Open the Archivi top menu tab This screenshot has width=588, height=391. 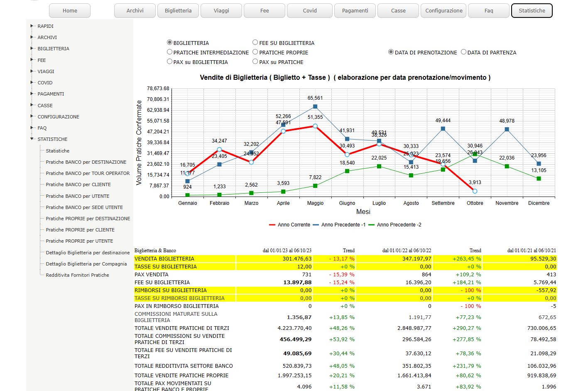click(135, 10)
